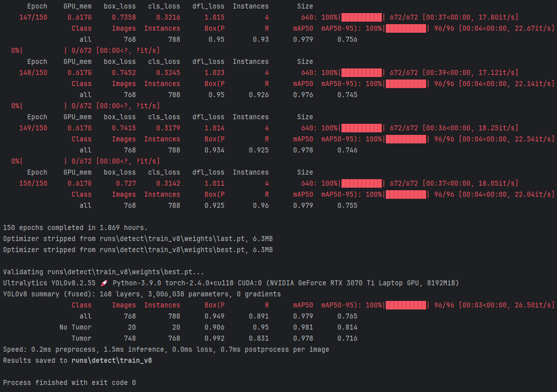557x392 pixels.
Task: Click the final all recall value 0.891
Action: [259, 317]
